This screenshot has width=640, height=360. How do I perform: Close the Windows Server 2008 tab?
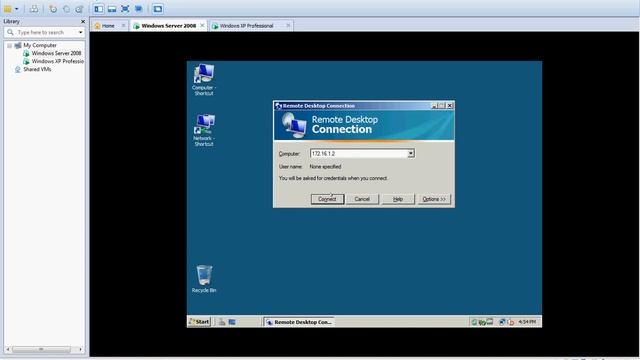click(202, 26)
